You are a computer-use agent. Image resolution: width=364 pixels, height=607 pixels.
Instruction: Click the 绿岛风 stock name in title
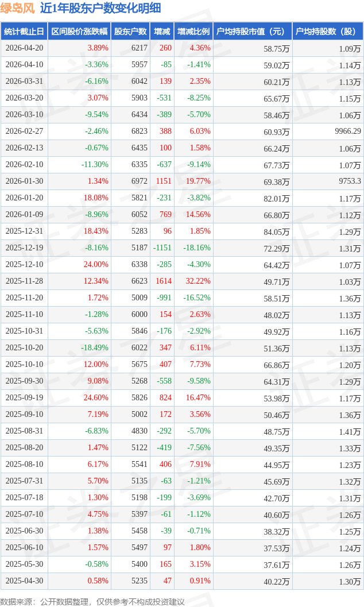(x=17, y=8)
